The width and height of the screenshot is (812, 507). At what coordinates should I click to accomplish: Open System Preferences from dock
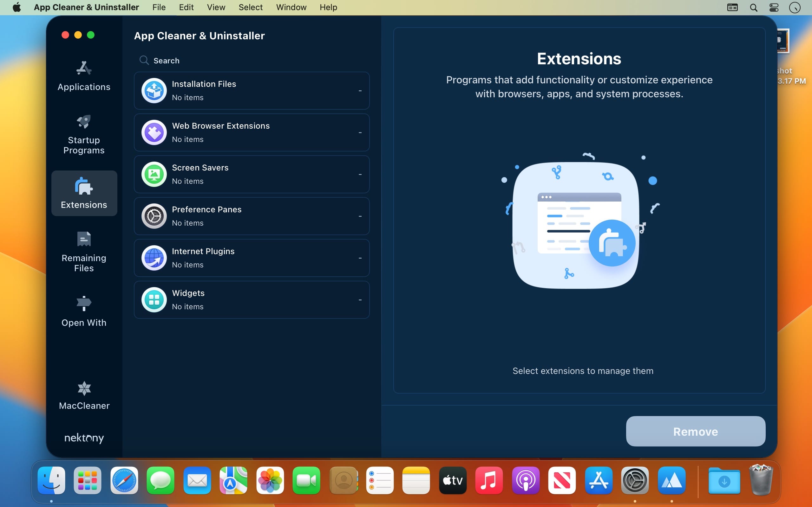tap(634, 480)
